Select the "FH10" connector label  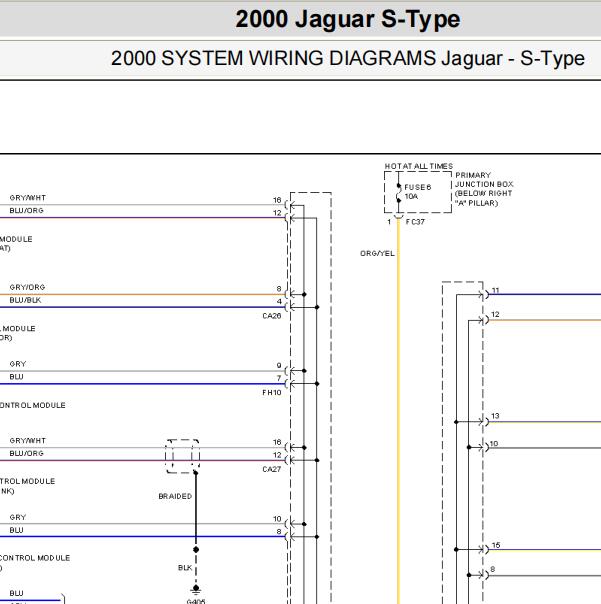click(272, 393)
